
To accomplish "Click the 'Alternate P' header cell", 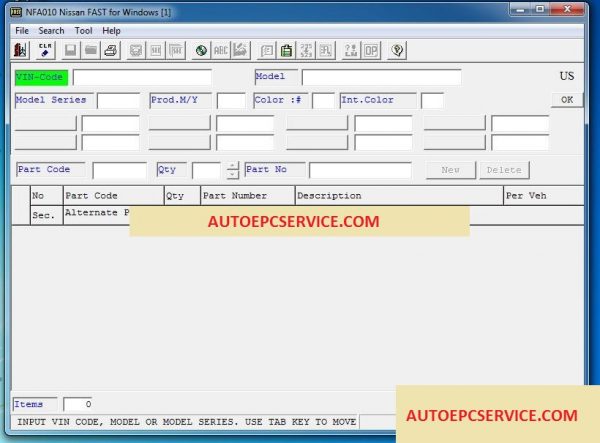I will coord(97,213).
